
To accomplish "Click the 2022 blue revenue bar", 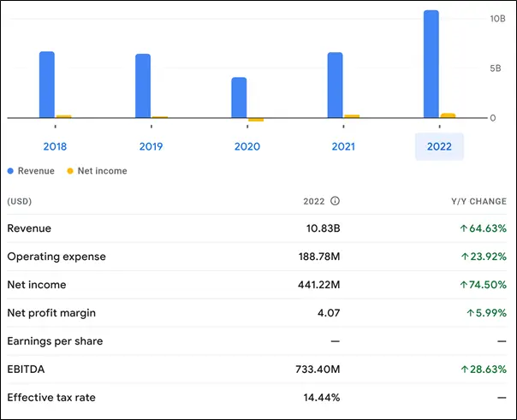I will point(431,64).
